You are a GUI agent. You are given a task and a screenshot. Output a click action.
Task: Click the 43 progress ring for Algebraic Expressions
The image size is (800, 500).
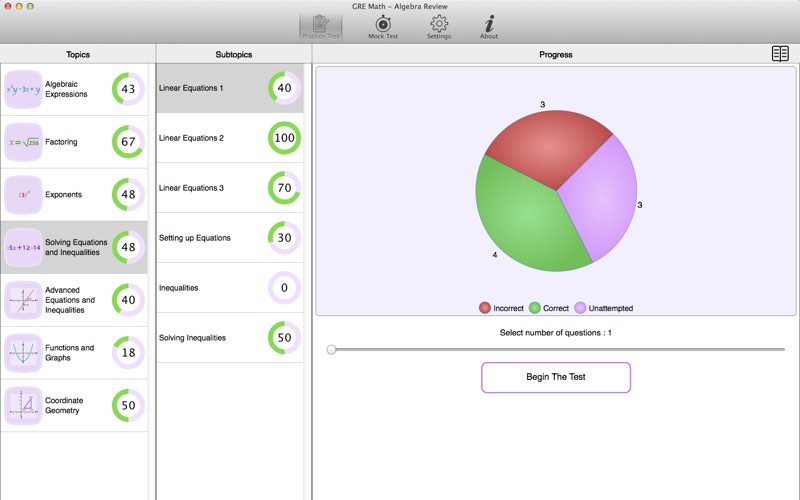click(128, 89)
